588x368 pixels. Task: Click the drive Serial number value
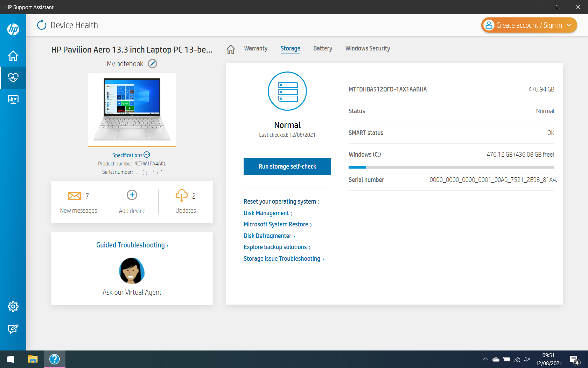493,180
